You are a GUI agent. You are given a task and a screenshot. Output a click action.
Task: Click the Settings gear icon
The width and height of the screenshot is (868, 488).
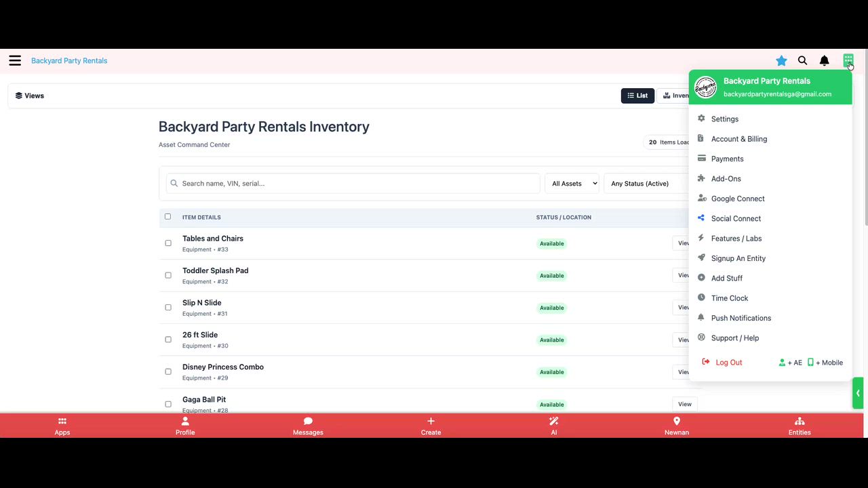(701, 119)
